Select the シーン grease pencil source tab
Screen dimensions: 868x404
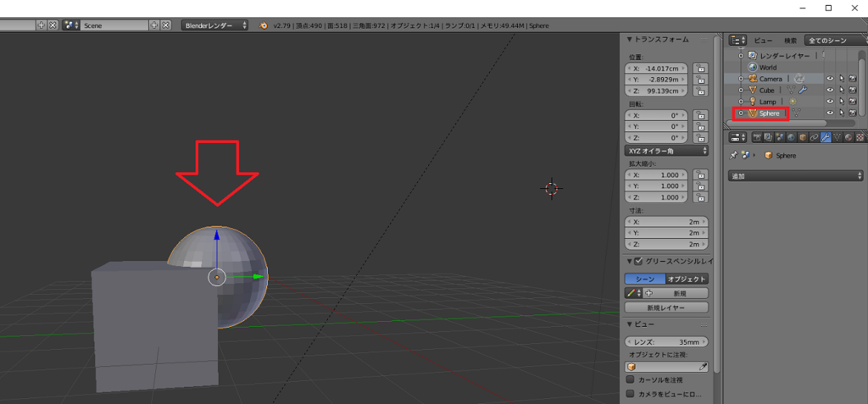[x=644, y=279]
